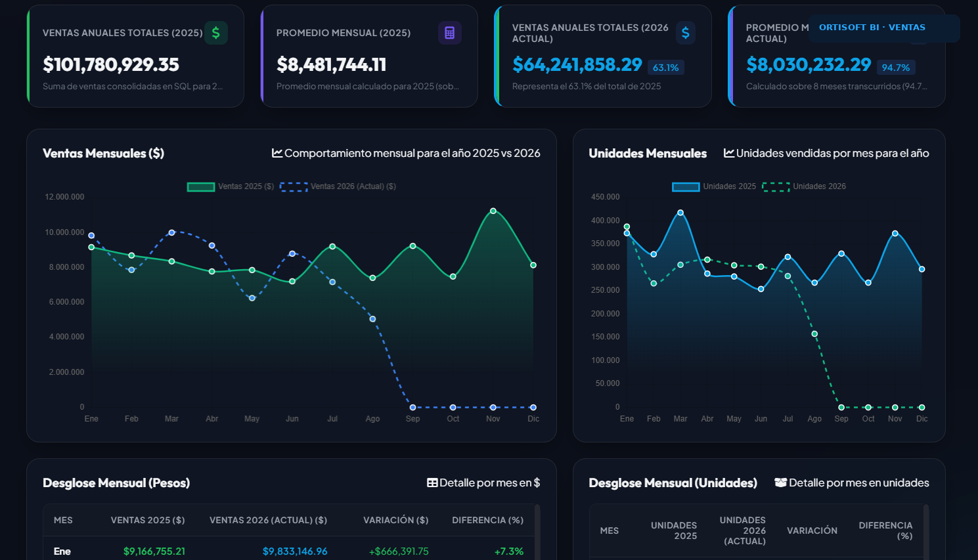978x560 pixels.
Task: Click the $101,780,929.35 total value
Action: [x=111, y=64]
